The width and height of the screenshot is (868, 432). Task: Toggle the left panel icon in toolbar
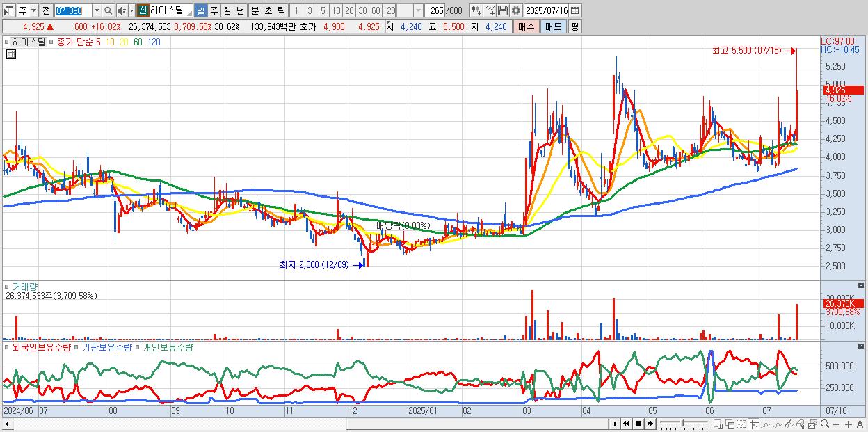pyautogui.click(x=8, y=10)
